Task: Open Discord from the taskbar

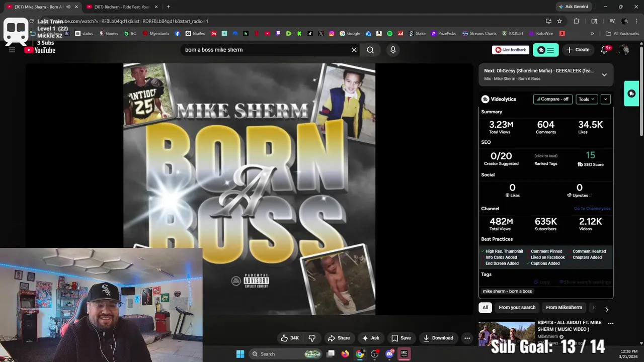Action: tap(389, 354)
